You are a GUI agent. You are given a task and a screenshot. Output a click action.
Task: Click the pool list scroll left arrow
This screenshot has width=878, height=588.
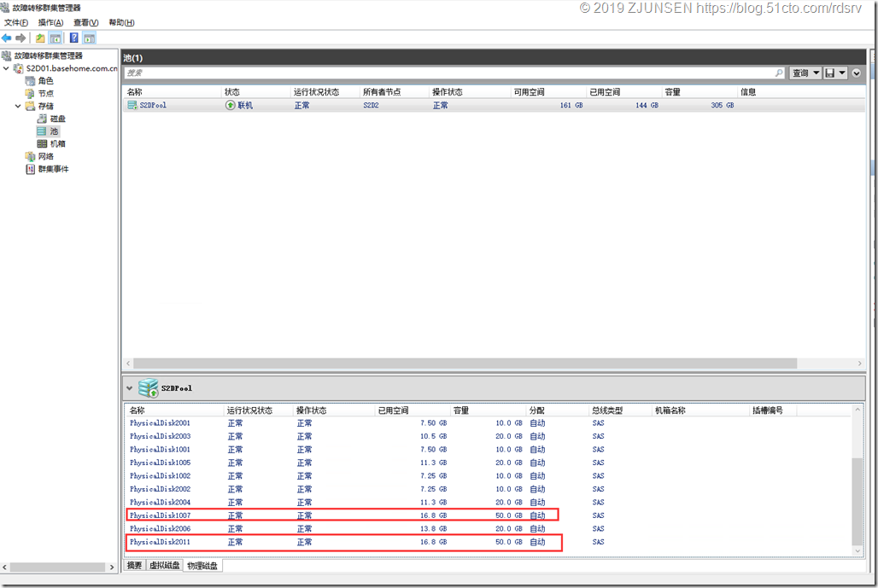128,364
